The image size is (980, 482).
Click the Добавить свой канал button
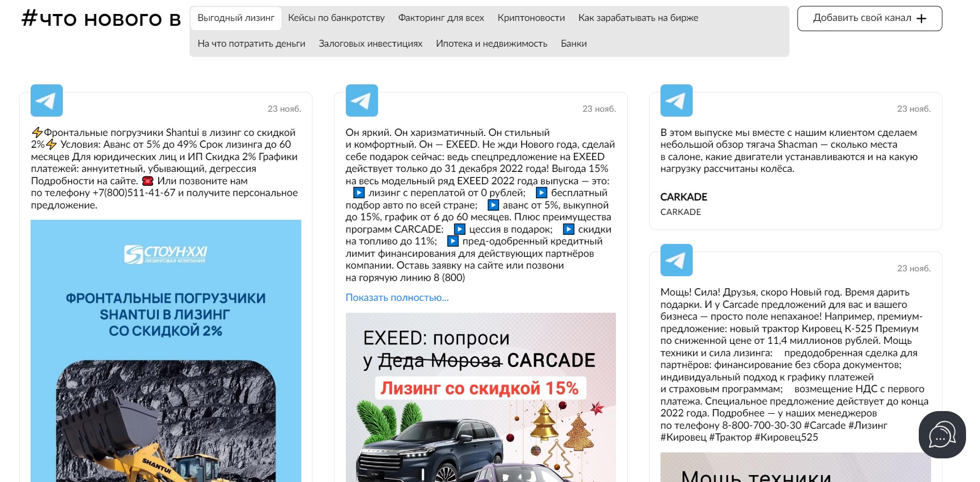(869, 19)
